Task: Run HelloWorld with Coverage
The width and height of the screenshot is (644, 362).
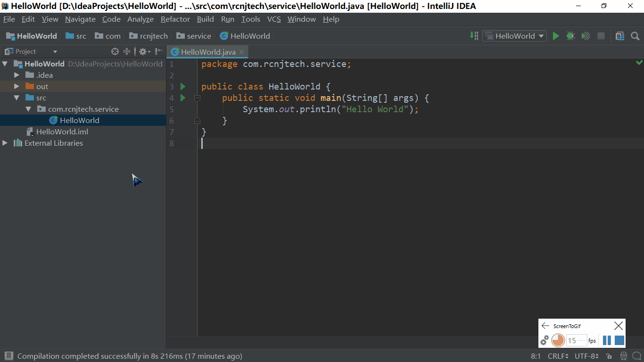Action: pos(586,36)
